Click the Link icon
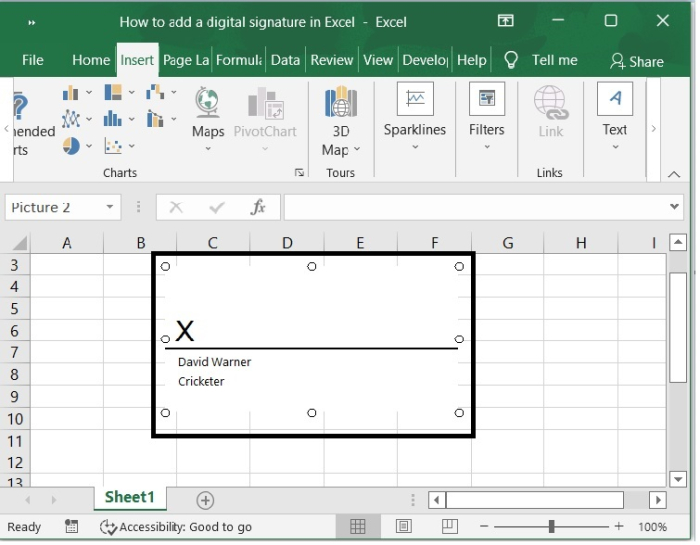 point(550,104)
